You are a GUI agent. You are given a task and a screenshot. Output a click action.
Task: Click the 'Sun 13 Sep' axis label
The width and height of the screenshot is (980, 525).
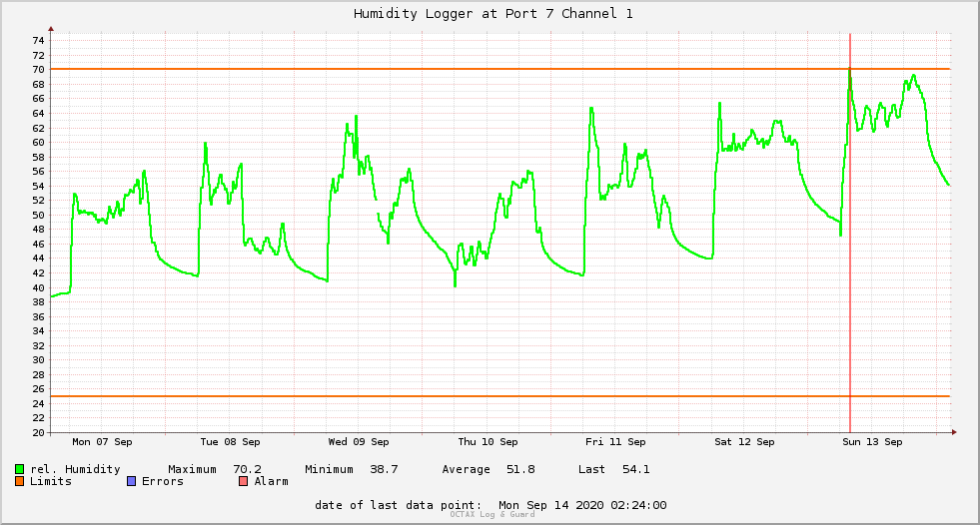pos(872,441)
